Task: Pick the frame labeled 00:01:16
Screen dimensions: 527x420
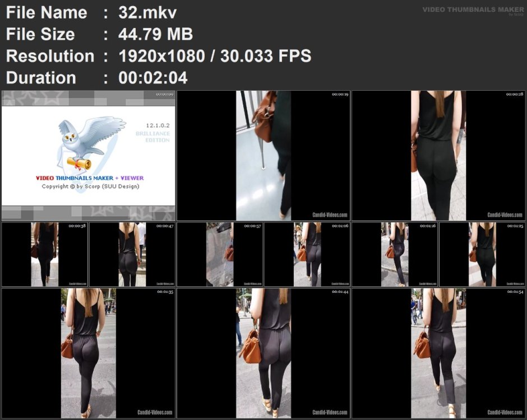Action: pos(395,254)
